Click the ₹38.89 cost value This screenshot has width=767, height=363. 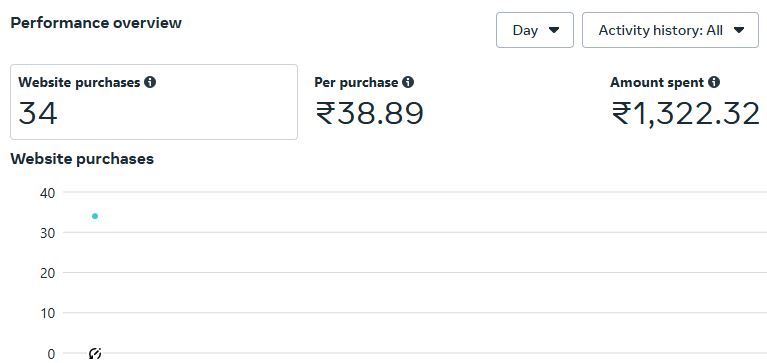click(x=369, y=113)
